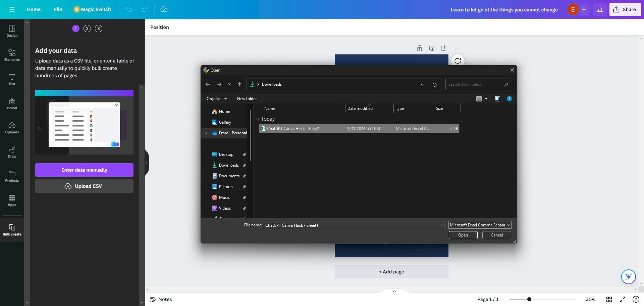Select the Bulk create app
Screen dimensions: 644x306
pyautogui.click(x=12, y=230)
